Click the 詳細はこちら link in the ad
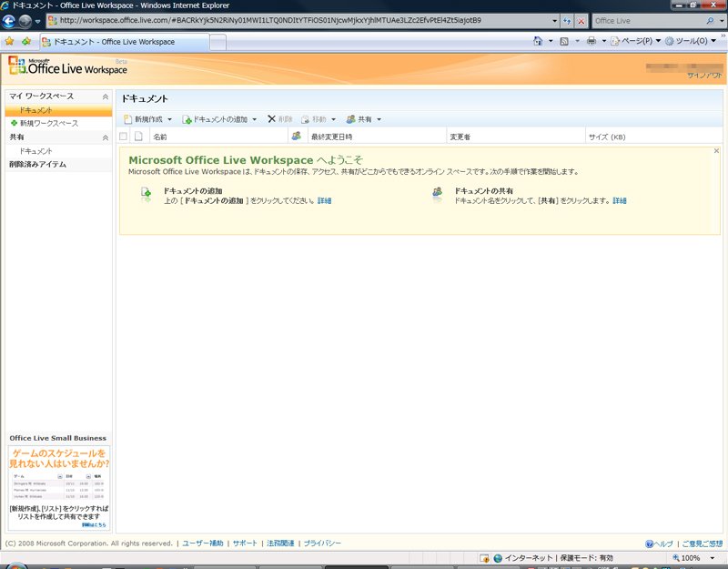 [94, 525]
